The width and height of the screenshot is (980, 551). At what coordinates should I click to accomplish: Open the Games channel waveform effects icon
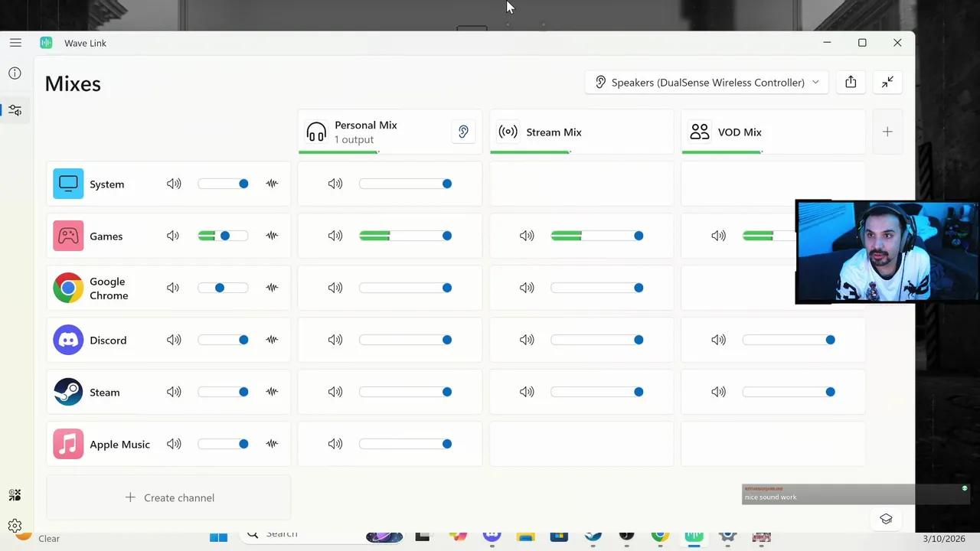point(272,236)
